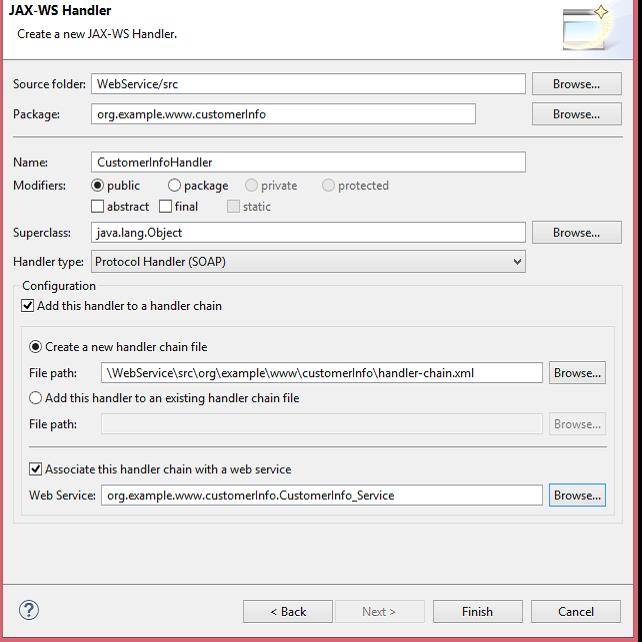Screen dimensions: 642x642
Task: Click the 'Configuration' group label
Action: pos(59,286)
